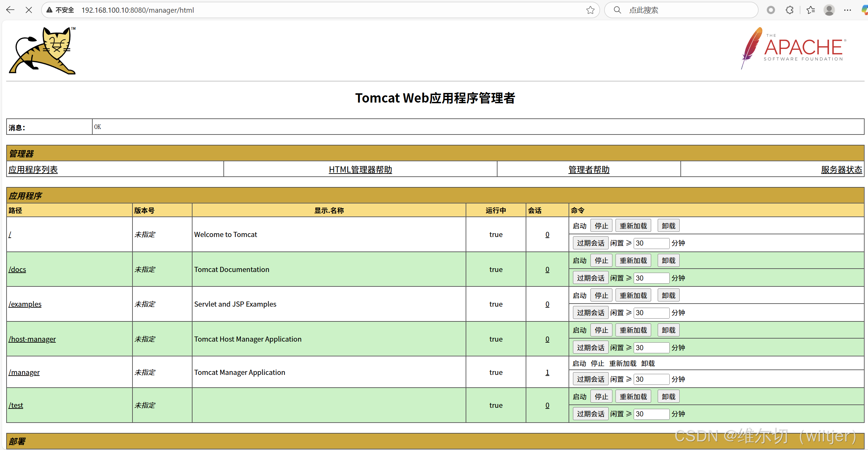Viewport: 868px width, 450px height.
Task: Go back with the browser back arrow
Action: pos(10,10)
